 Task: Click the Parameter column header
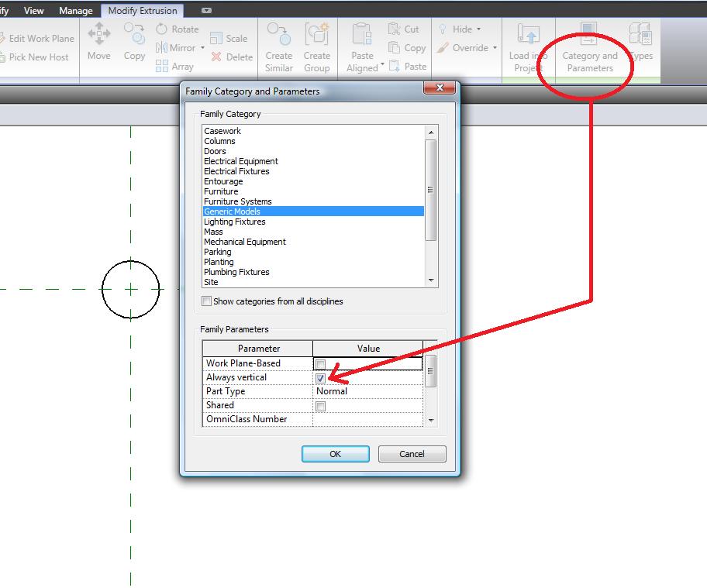(x=258, y=349)
